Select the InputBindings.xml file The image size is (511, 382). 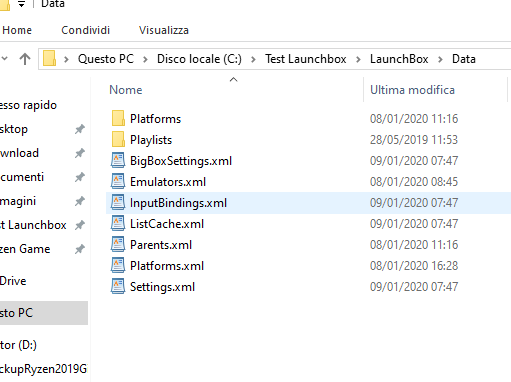308,203
